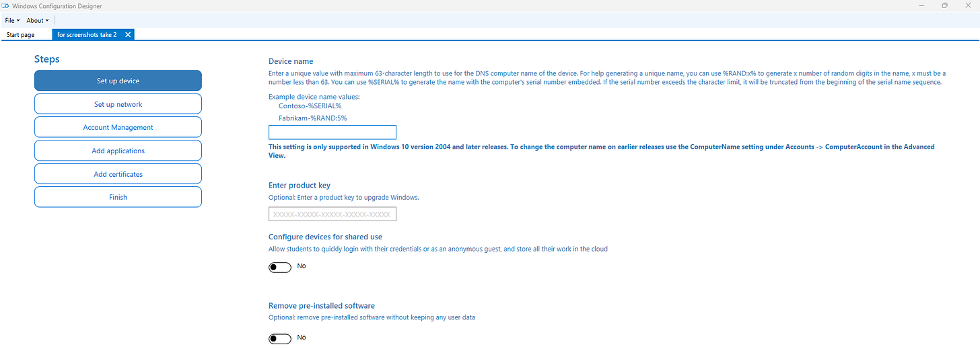
Task: Open the About menu
Action: click(x=38, y=20)
